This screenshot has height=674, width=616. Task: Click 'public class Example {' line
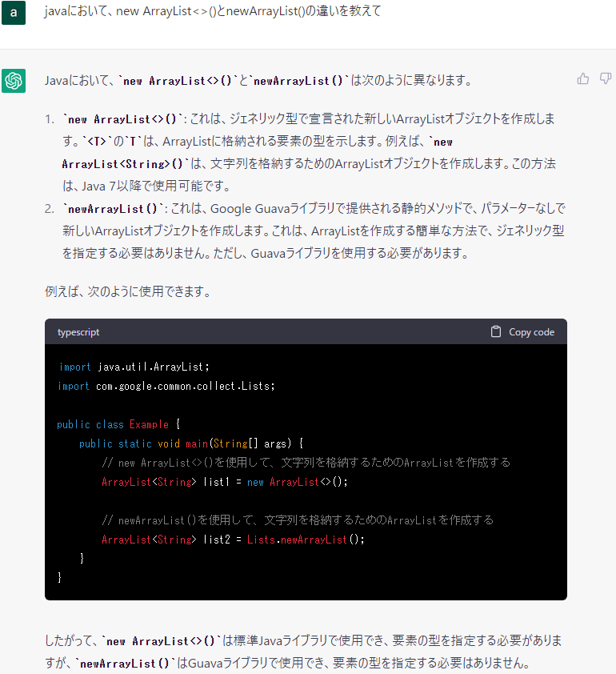point(118,424)
